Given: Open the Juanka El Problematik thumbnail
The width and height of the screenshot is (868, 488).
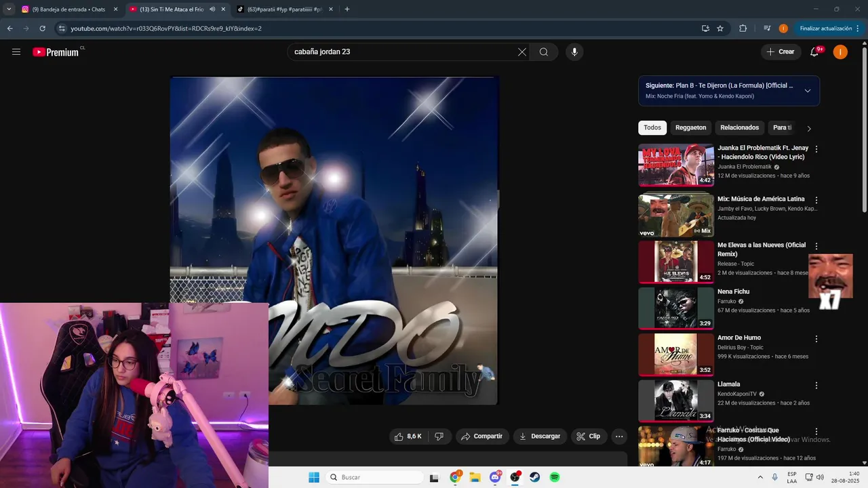Looking at the screenshot, I should (675, 165).
